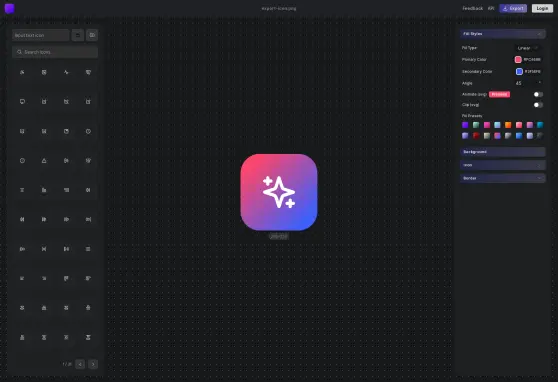The image size is (558, 382).
Task: Expand the Icon section
Action: 503,165
